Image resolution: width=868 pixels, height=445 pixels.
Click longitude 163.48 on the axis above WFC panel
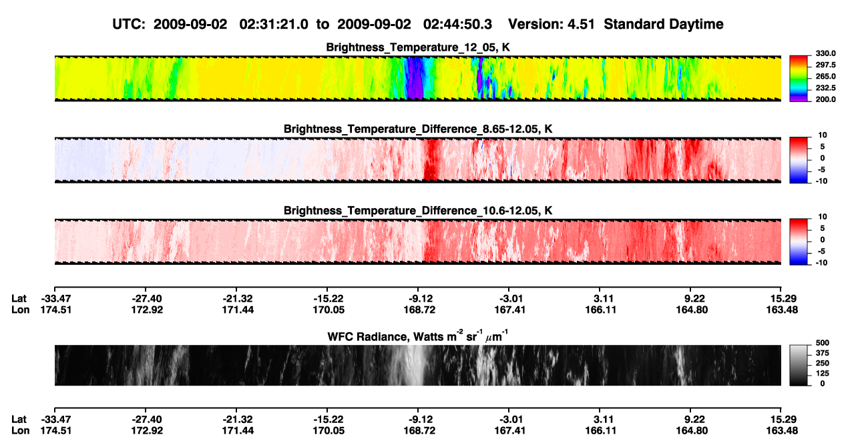782,310
